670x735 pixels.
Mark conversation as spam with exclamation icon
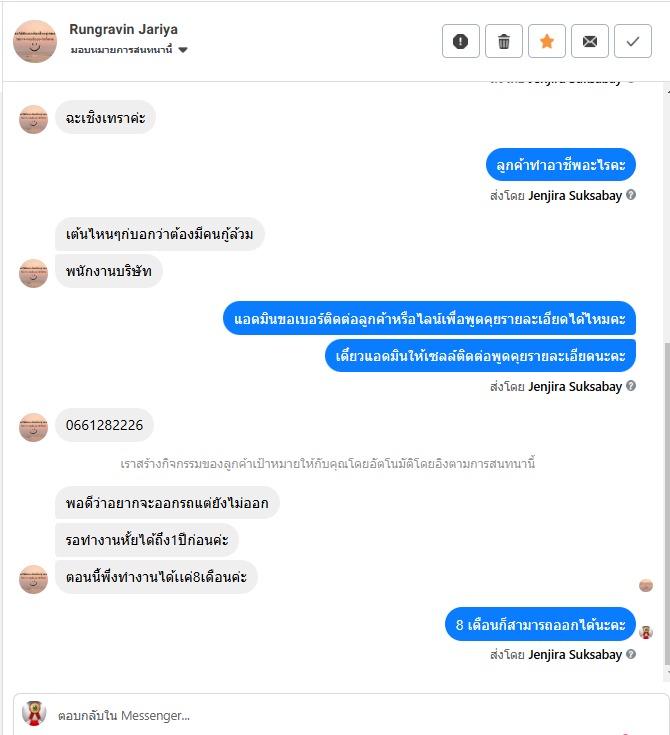(460, 41)
